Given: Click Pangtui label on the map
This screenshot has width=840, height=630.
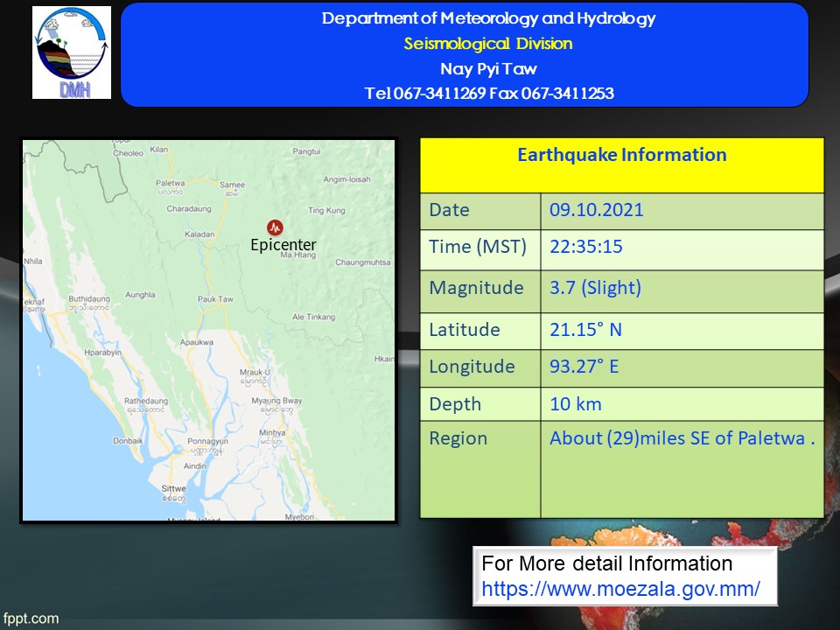Looking at the screenshot, I should (306, 151).
